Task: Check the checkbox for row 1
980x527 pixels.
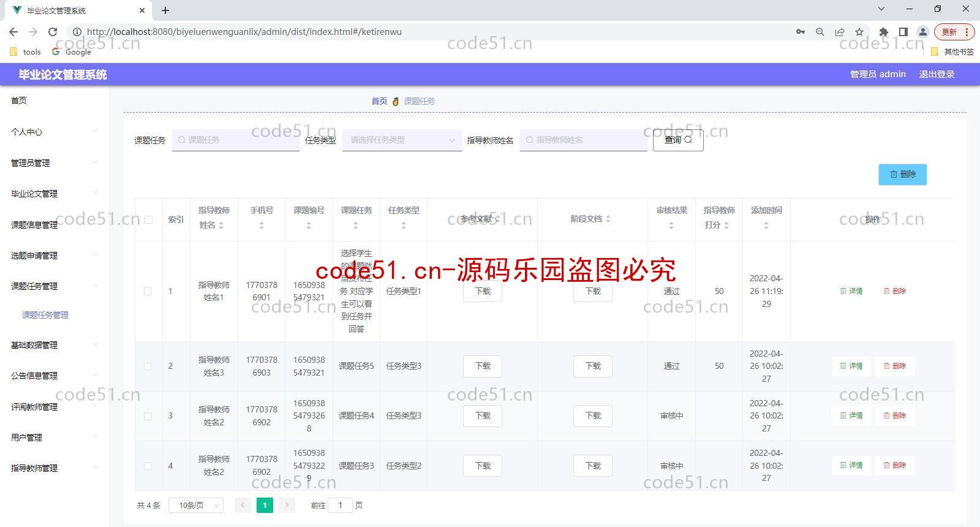Action: point(148,291)
